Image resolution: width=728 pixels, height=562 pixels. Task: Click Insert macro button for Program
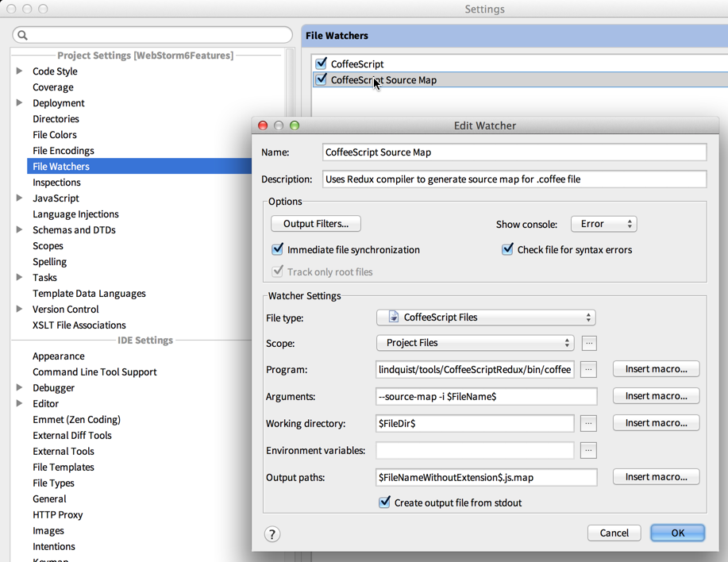pos(656,369)
